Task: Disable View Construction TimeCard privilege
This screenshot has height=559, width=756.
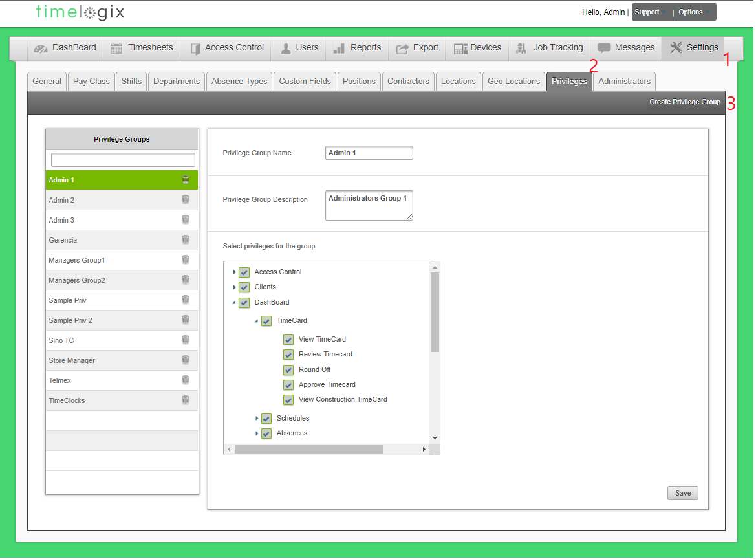Action: point(289,400)
